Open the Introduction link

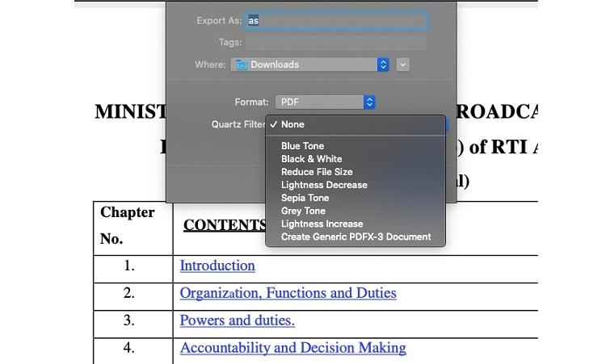[217, 266]
